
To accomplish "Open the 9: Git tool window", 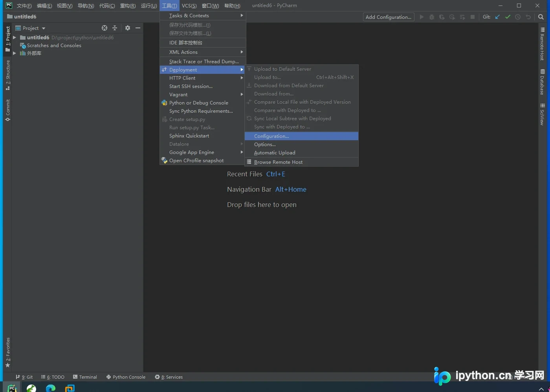I will [x=24, y=377].
